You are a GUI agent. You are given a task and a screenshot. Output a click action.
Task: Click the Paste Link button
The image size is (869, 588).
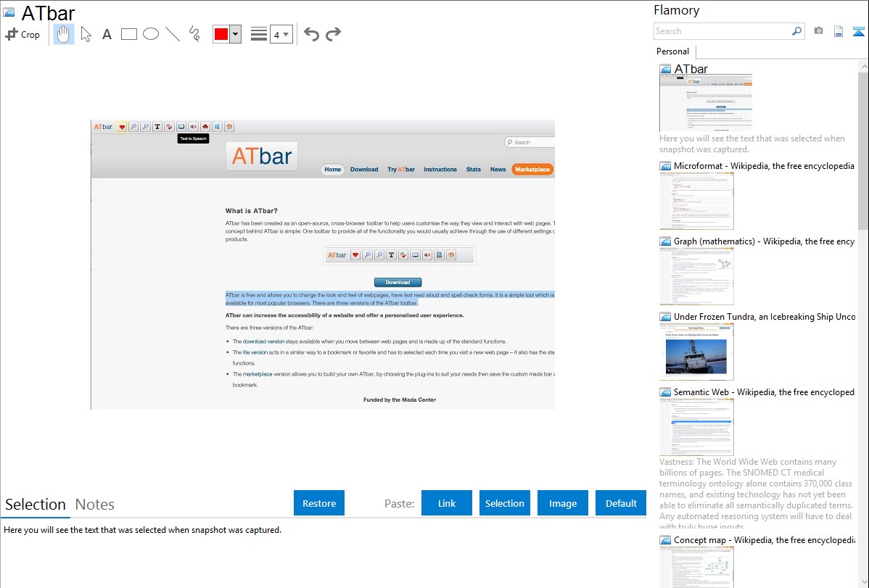(x=447, y=503)
